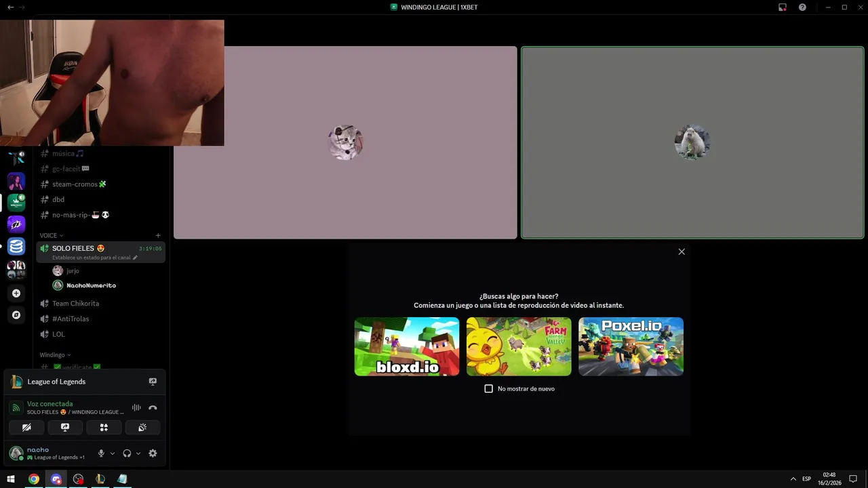Open the inbox icon in title bar
Image resolution: width=868 pixels, height=488 pixels.
pyautogui.click(x=783, y=7)
